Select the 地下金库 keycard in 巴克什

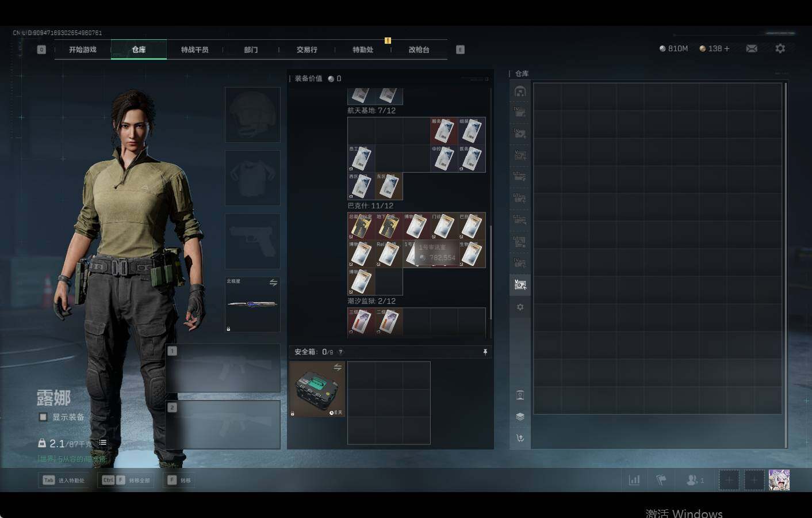pos(389,226)
